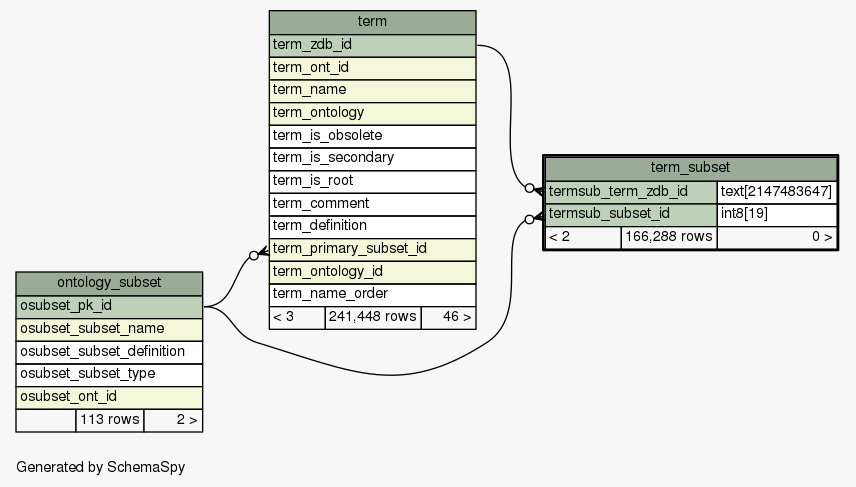
Task: Click the term_subset table title
Action: click(689, 168)
